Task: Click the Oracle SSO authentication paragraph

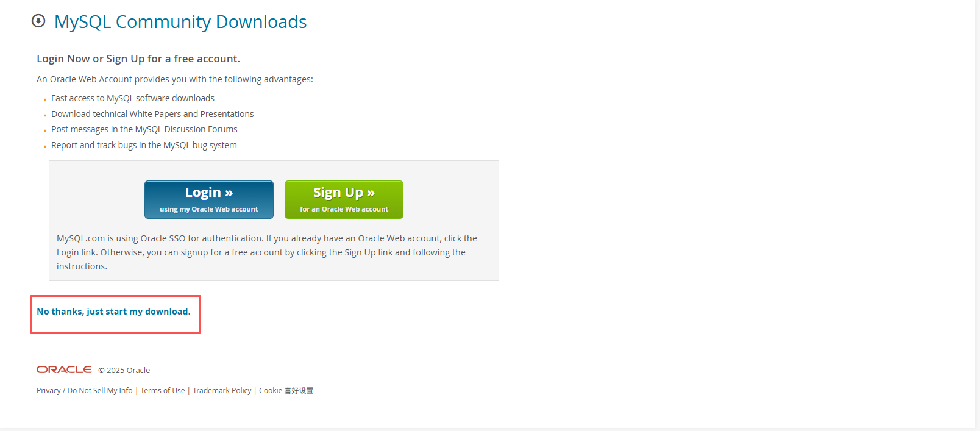Action: (x=267, y=252)
